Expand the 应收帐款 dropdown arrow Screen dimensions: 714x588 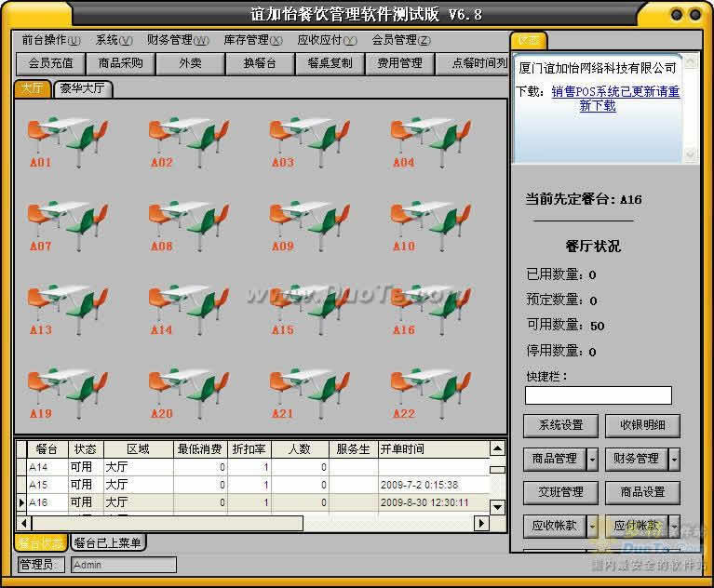pos(592,526)
